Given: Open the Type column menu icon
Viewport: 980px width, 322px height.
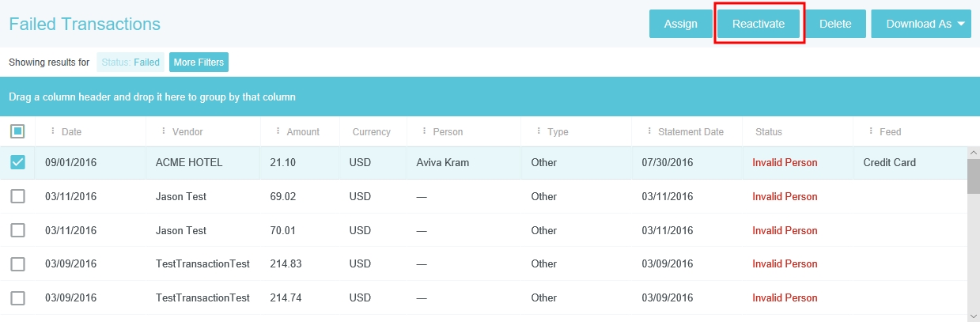Looking at the screenshot, I should (539, 131).
